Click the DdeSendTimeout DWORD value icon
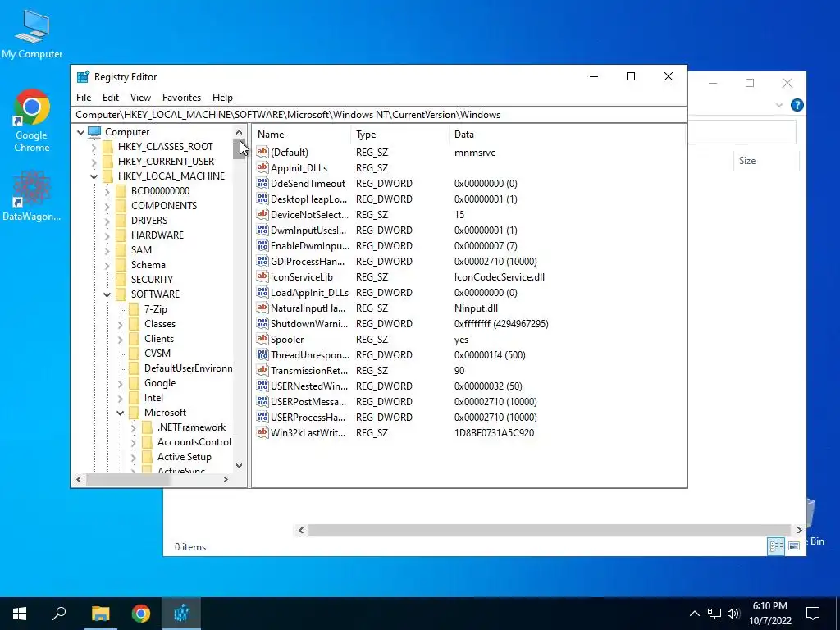Screen dimensions: 840x630 click(262, 183)
